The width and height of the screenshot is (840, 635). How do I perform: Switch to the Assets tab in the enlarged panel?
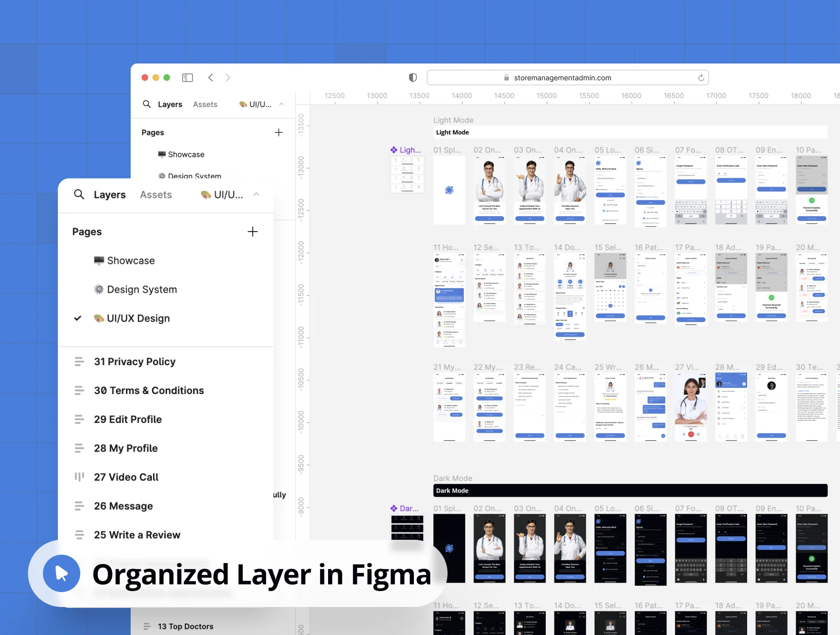(x=156, y=195)
